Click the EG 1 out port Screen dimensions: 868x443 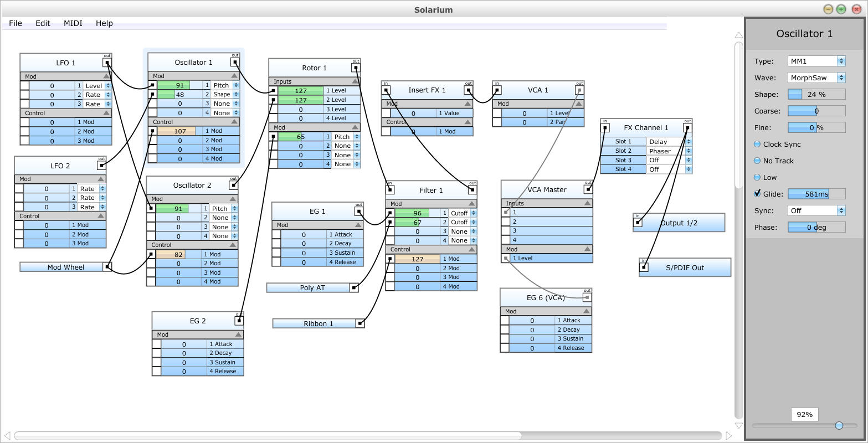[359, 211]
